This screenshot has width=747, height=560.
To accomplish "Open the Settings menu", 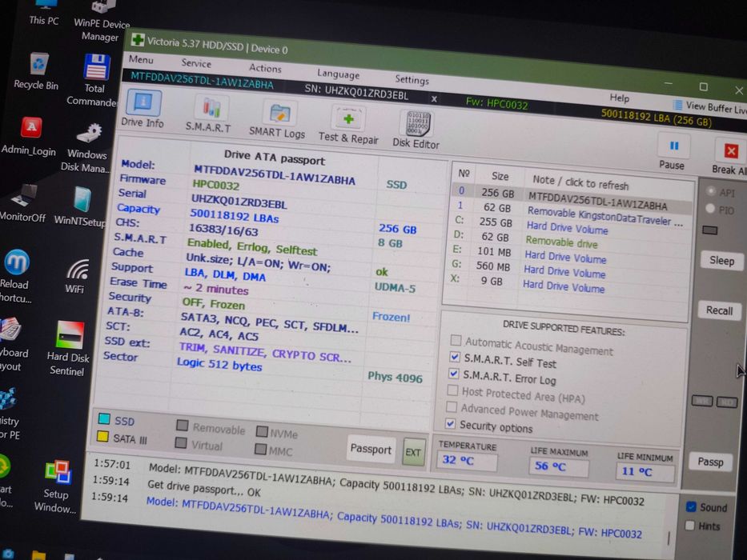I will tap(412, 79).
